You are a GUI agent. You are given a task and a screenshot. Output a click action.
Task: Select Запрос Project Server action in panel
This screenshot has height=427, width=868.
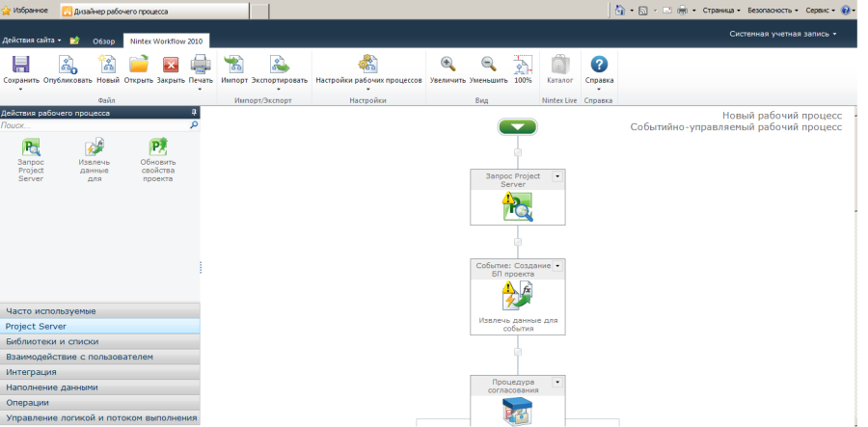click(31, 147)
